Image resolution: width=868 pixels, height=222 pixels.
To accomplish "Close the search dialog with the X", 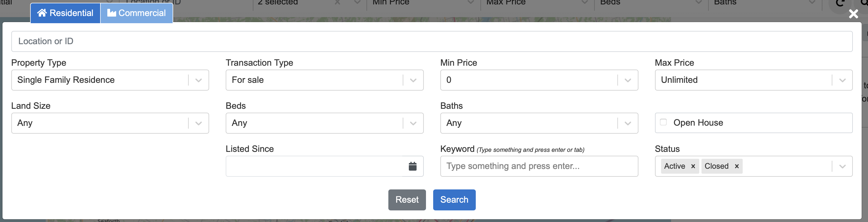I will 854,14.
